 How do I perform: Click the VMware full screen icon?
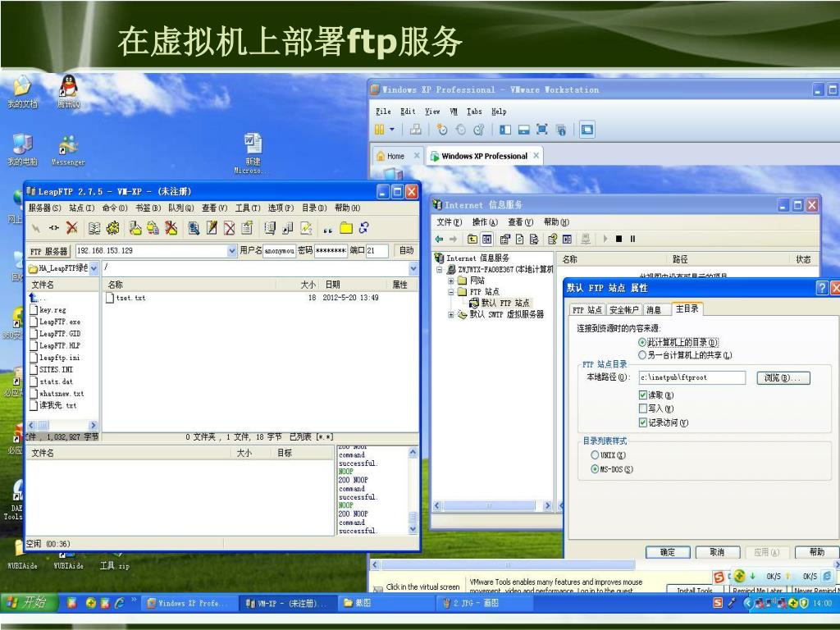click(541, 130)
